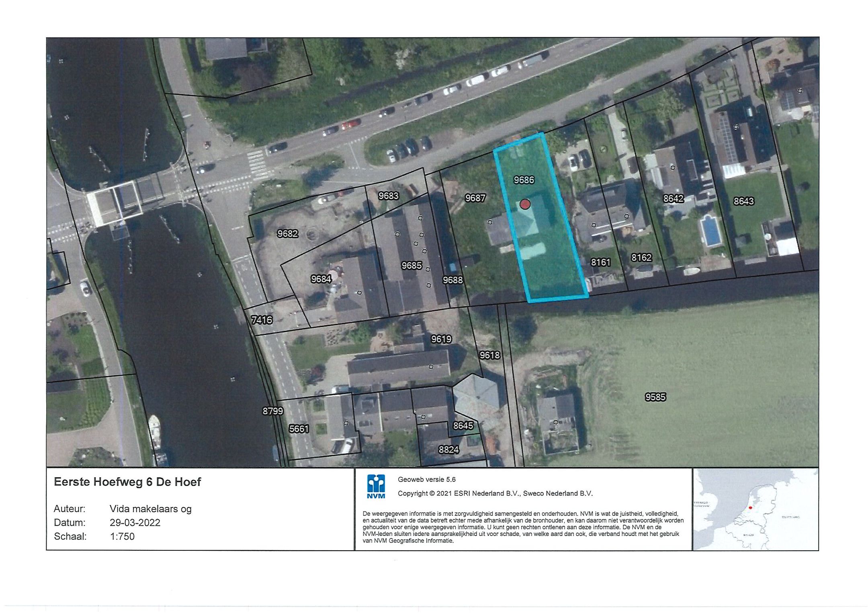Click the white boat moored in canal

[x=154, y=428]
